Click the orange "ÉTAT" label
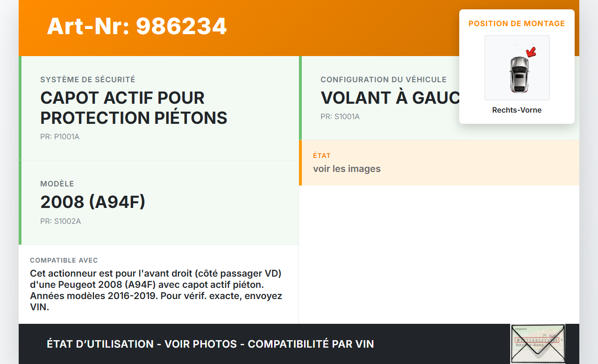The height and width of the screenshot is (364, 598). (322, 156)
